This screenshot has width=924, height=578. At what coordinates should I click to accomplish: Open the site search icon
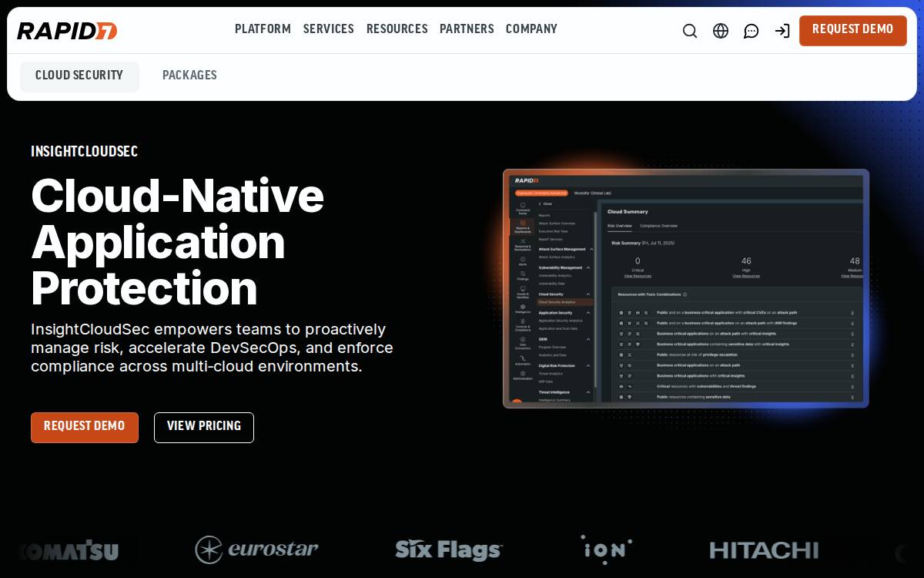click(690, 31)
